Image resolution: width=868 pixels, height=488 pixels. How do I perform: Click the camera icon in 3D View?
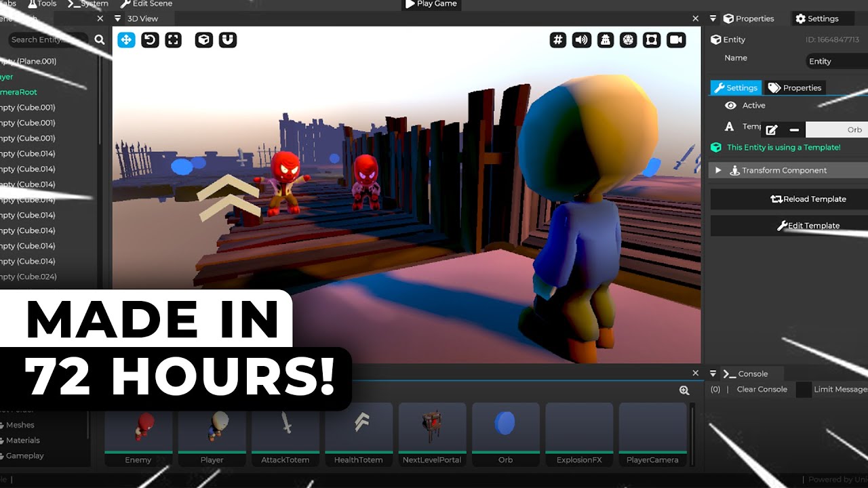pos(675,40)
